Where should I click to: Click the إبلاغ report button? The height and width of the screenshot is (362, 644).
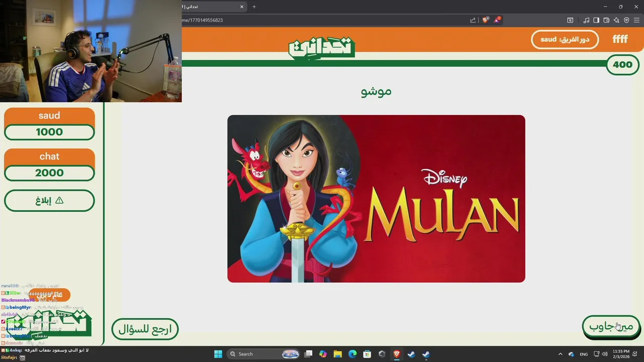click(x=49, y=200)
